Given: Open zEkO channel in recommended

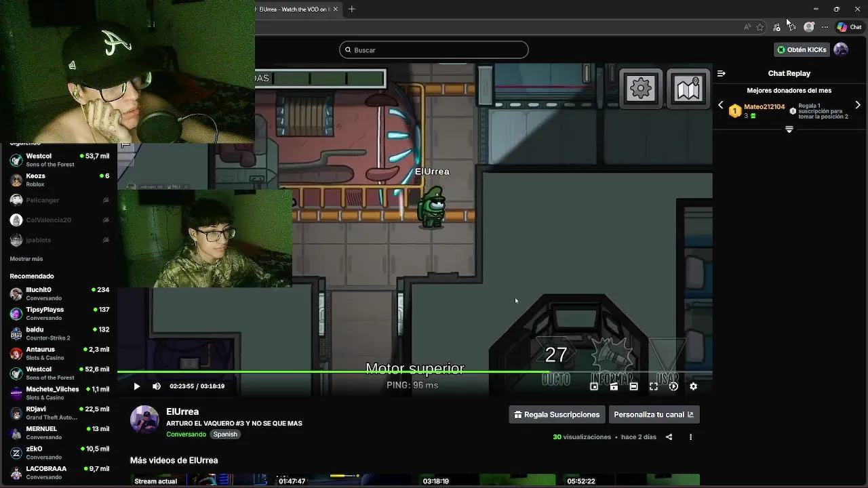Looking at the screenshot, I should [59, 453].
